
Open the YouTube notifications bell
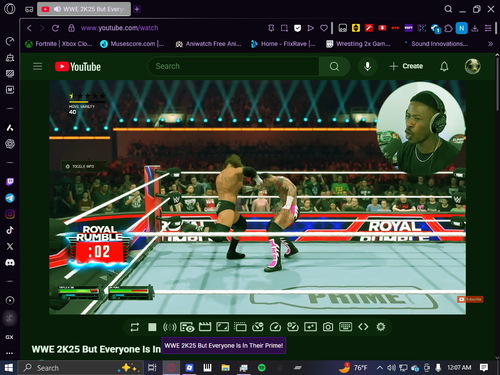(444, 66)
